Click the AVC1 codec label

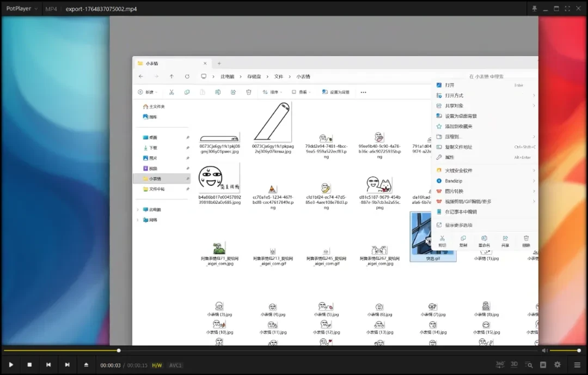(175, 365)
